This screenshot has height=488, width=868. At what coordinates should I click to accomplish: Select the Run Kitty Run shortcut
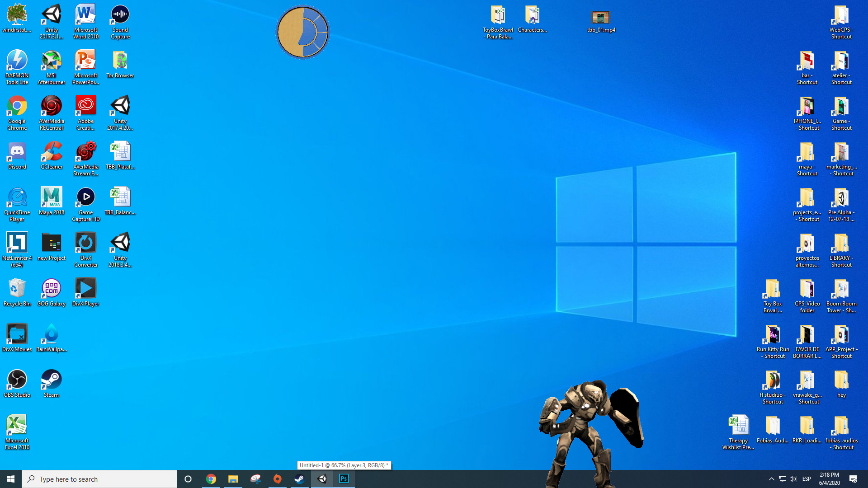click(x=773, y=341)
